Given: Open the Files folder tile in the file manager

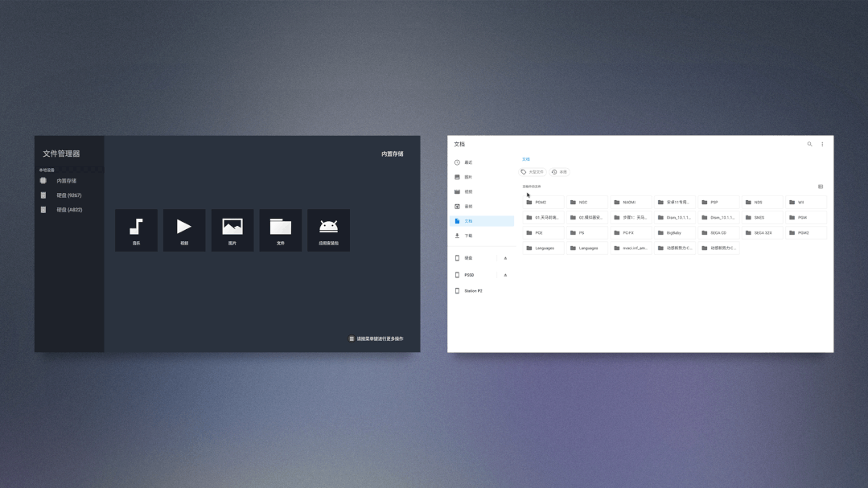Looking at the screenshot, I should 280,230.
